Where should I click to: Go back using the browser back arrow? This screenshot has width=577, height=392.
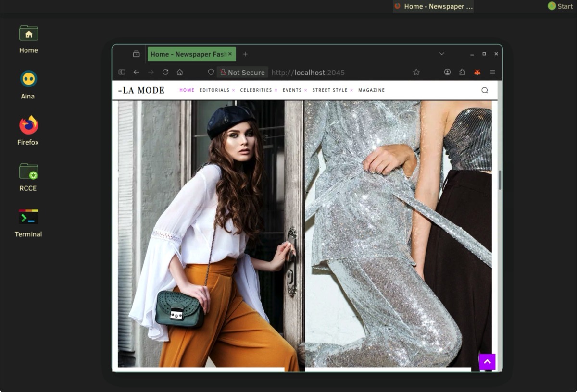[x=137, y=72]
